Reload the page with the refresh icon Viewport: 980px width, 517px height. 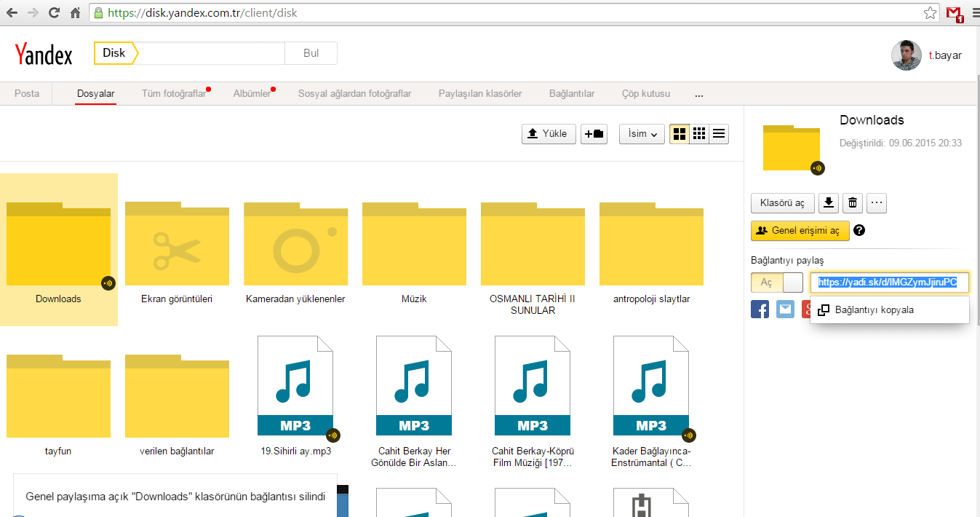click(x=54, y=13)
